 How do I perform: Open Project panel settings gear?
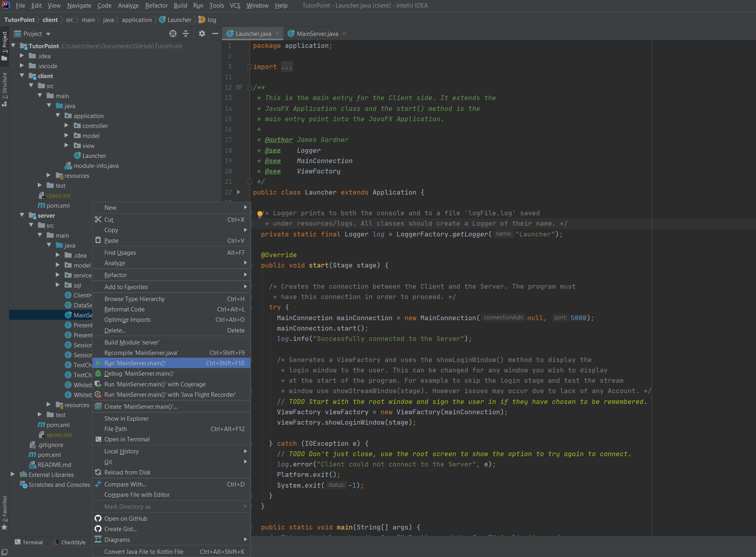[x=202, y=33]
